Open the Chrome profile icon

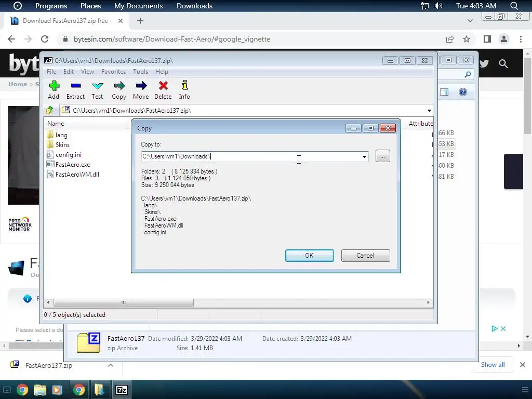click(x=504, y=39)
